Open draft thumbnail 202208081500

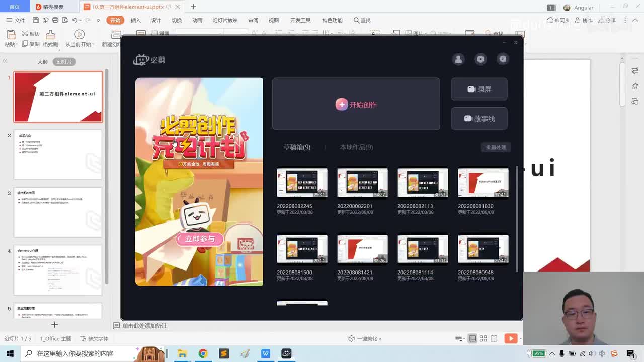(302, 249)
